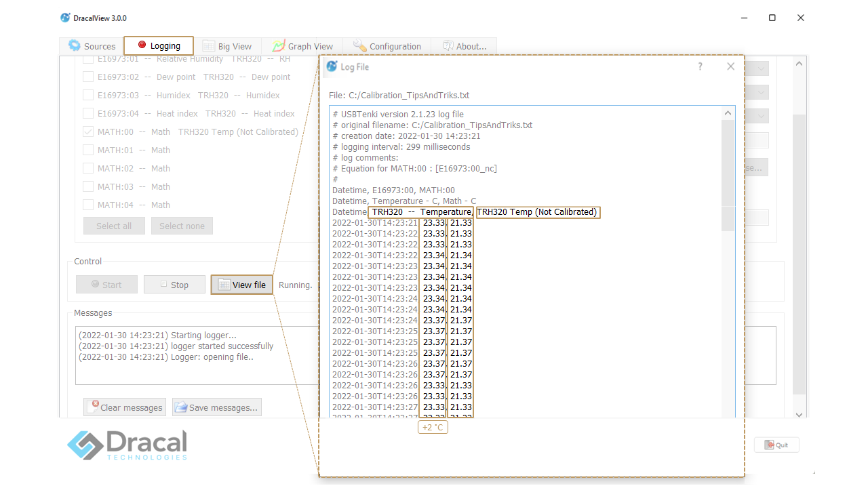Open the Configuration tab
Image resolution: width=868 pixels, height=488 pixels.
(x=387, y=46)
